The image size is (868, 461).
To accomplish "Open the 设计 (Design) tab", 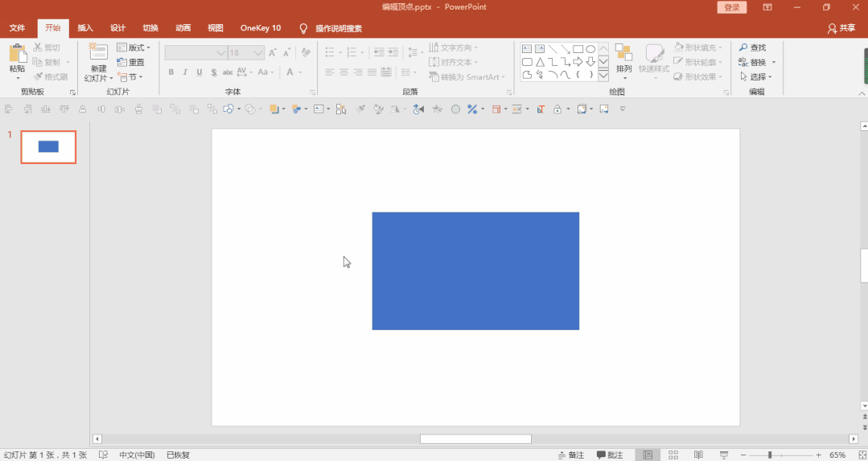I will point(118,28).
